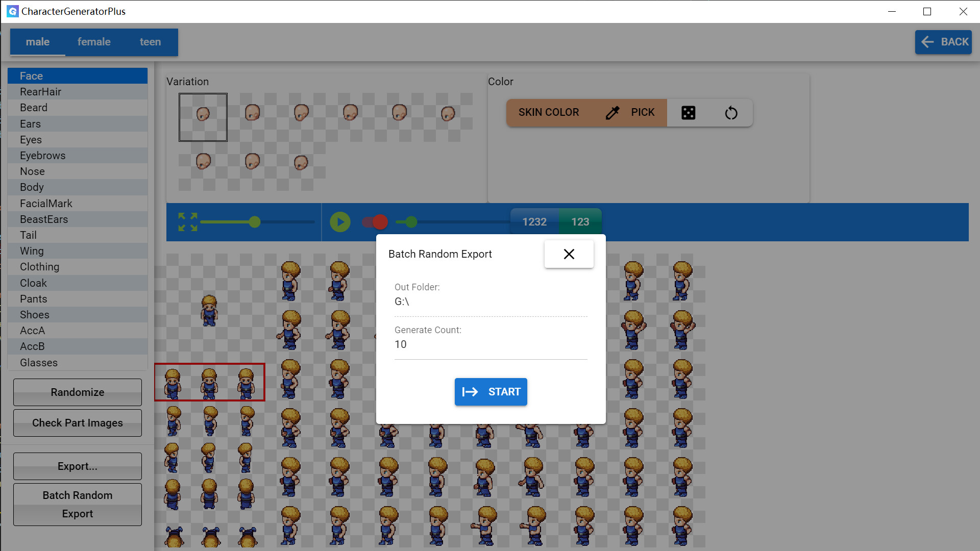Image resolution: width=980 pixels, height=551 pixels.
Task: Start the batch export with START
Action: (491, 392)
